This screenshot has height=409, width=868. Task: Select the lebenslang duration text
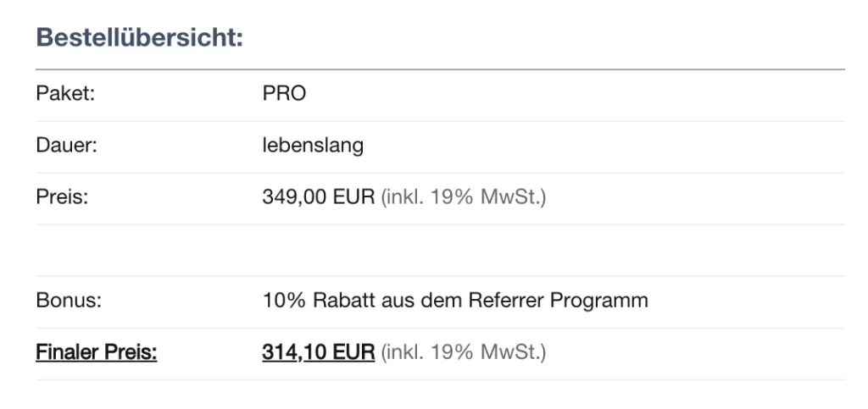pyautogui.click(x=313, y=146)
